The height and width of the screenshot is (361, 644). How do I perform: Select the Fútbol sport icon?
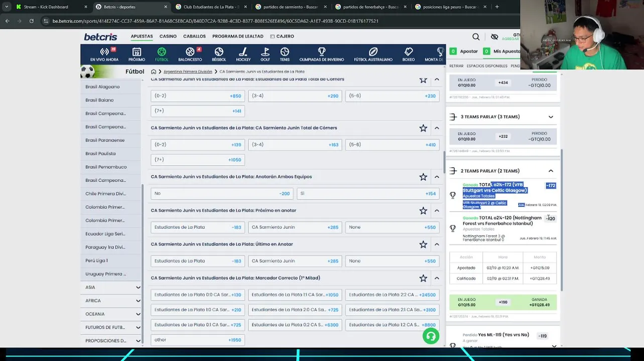tap(162, 55)
